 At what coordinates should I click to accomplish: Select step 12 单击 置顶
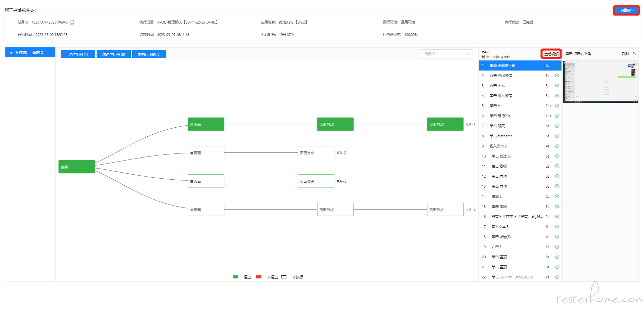tap(520, 176)
